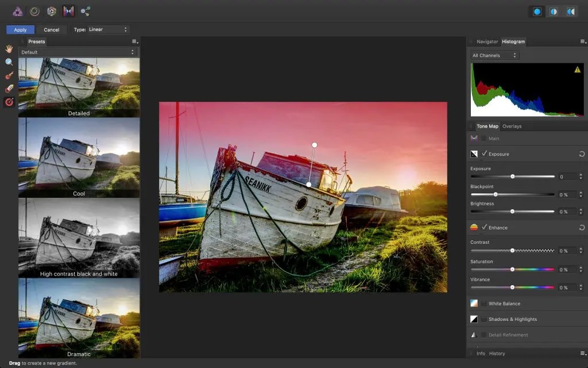Click the Exposure section icon
The height and width of the screenshot is (368, 588).
click(x=474, y=154)
